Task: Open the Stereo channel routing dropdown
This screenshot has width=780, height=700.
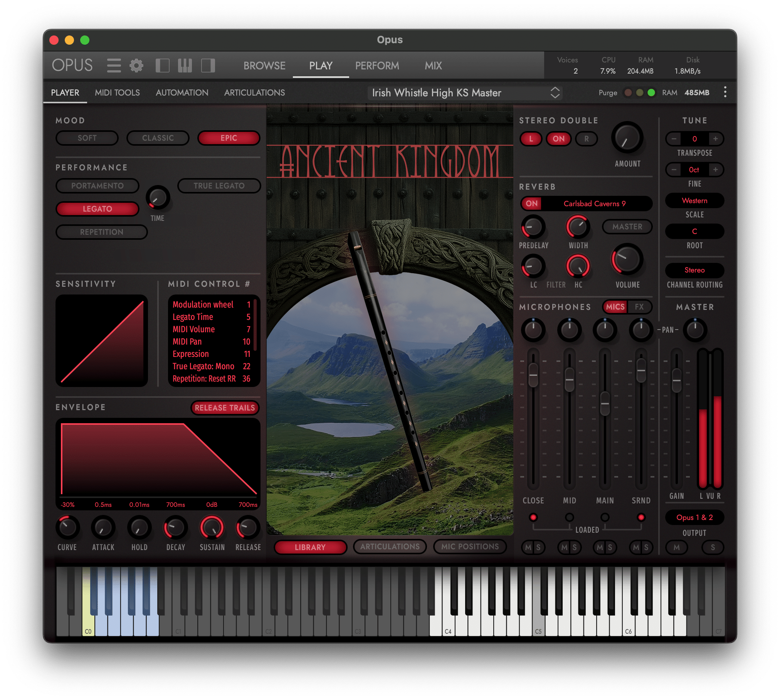Action: pyautogui.click(x=694, y=270)
